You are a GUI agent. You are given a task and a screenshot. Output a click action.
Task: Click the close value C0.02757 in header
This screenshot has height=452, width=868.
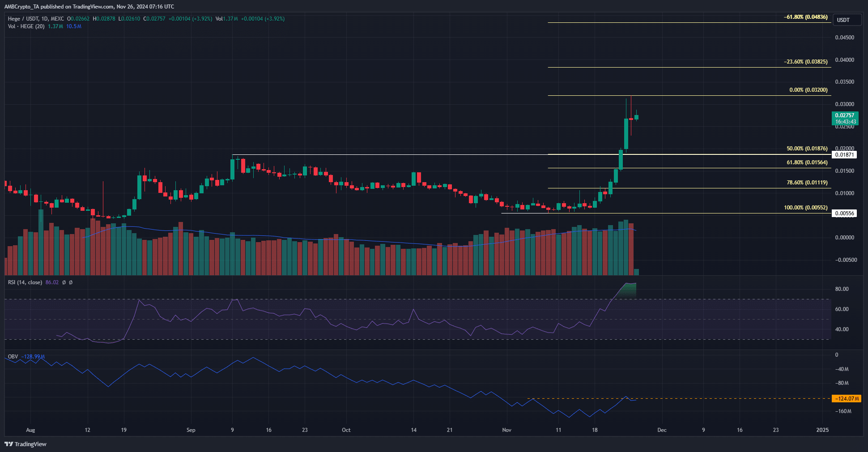(154, 19)
